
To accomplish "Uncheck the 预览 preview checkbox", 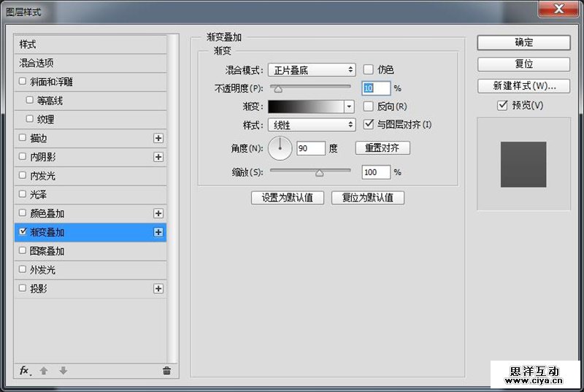I will click(x=502, y=105).
